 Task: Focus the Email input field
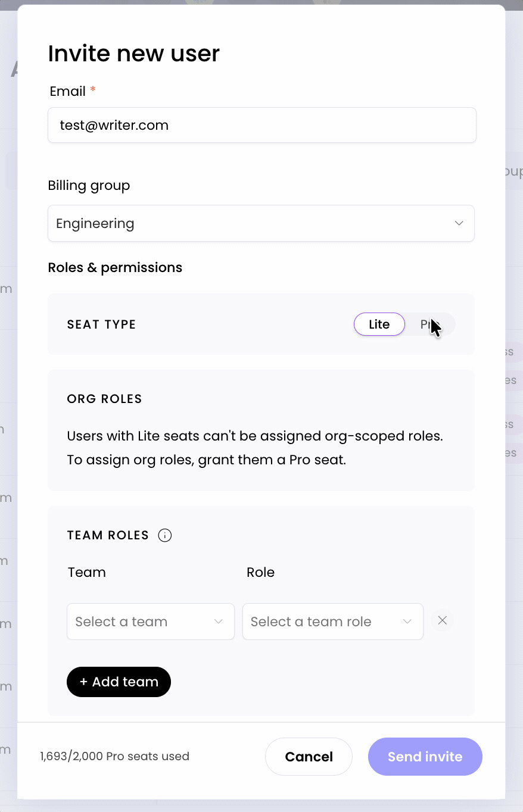[x=261, y=125]
